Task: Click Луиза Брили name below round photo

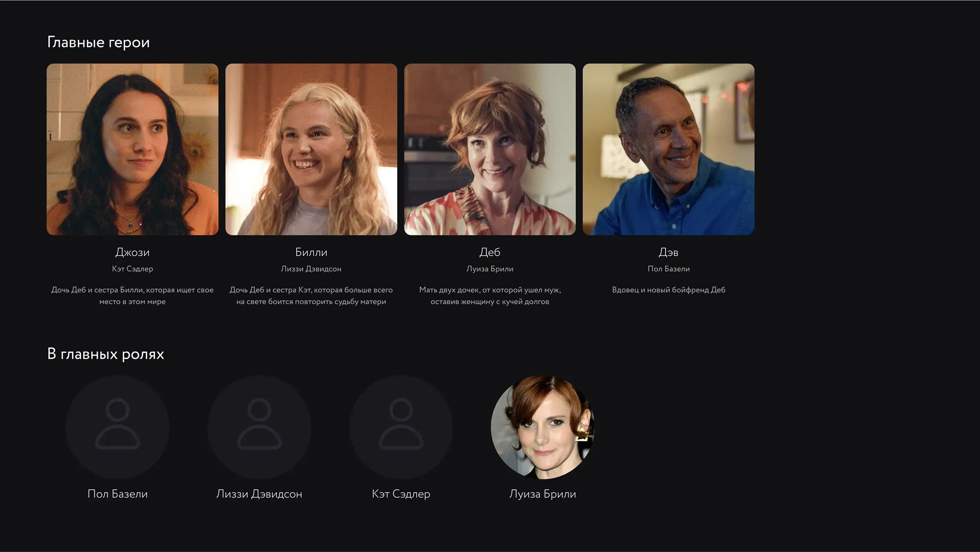Action: pos(542,494)
